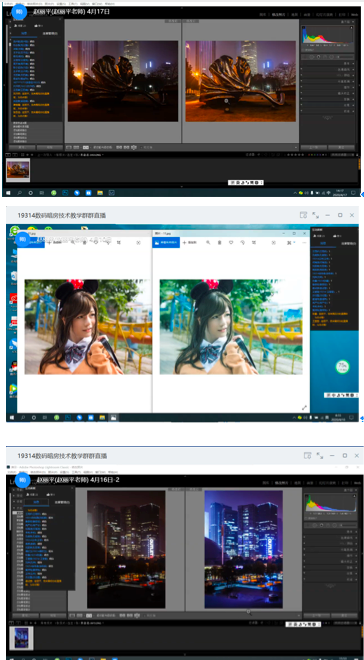Viewport: 364px width, 660px height.
Task: Click blue 查看所有照片 button in Photos window
Action: 166,243
